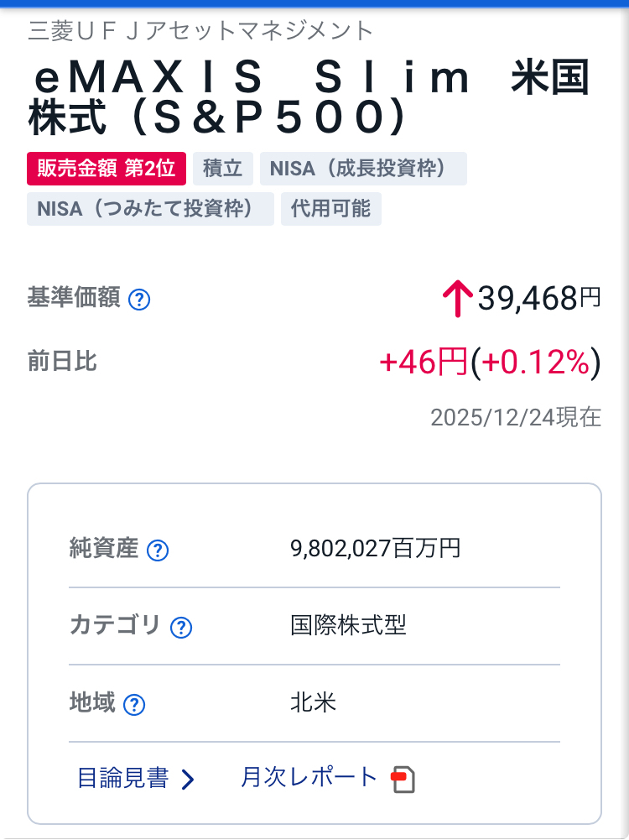This screenshot has width=629, height=840.
Task: Open help icon beside カテゴリ
Action: pyautogui.click(x=181, y=628)
